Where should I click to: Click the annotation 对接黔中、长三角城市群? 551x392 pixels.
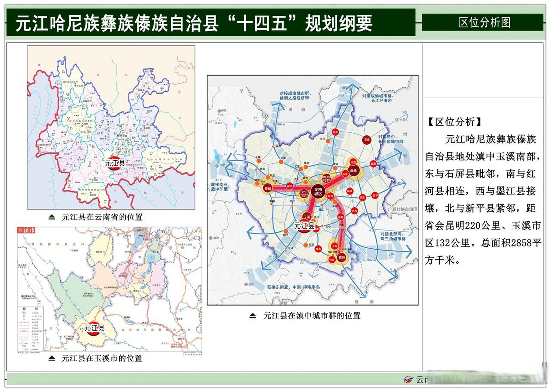(391, 139)
